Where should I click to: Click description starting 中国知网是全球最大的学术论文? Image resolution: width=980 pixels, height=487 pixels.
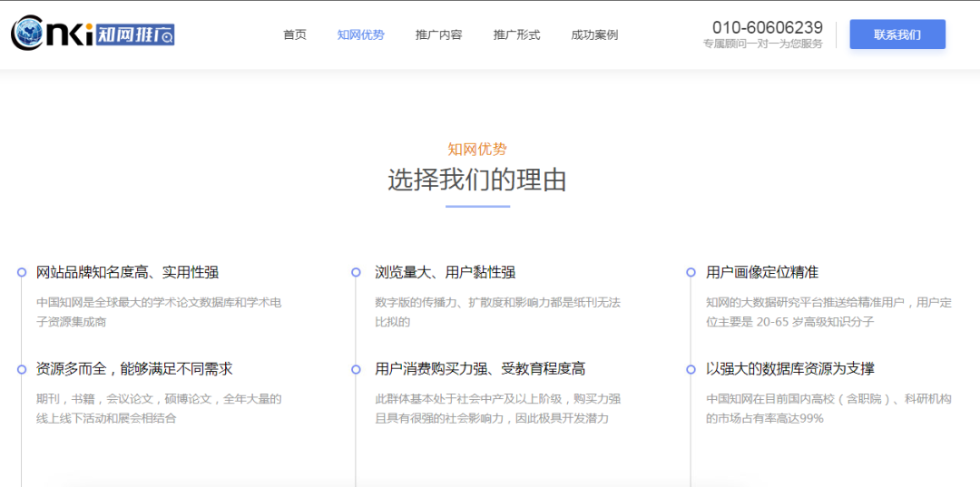[x=160, y=313]
